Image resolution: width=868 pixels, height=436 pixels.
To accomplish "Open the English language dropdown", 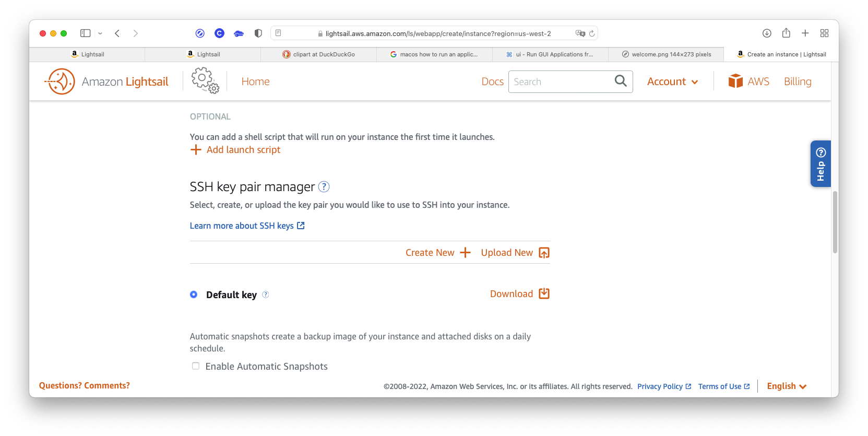I will [787, 386].
